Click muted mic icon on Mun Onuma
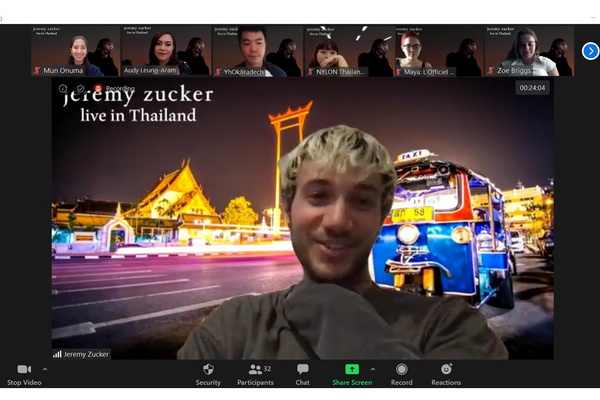 [37, 71]
